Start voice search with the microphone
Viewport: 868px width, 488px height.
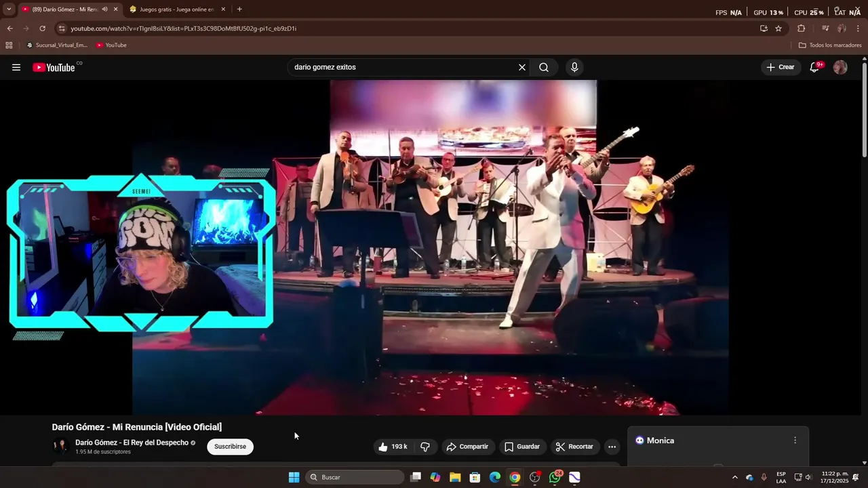coord(574,67)
